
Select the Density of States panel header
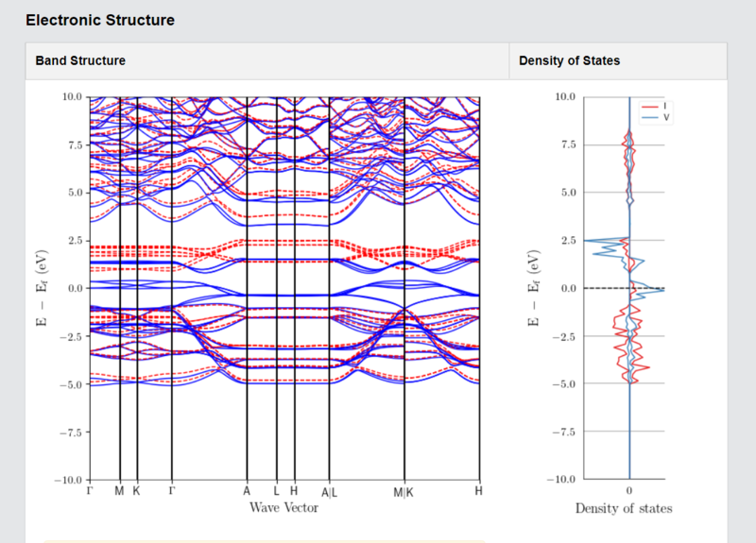(x=618, y=60)
